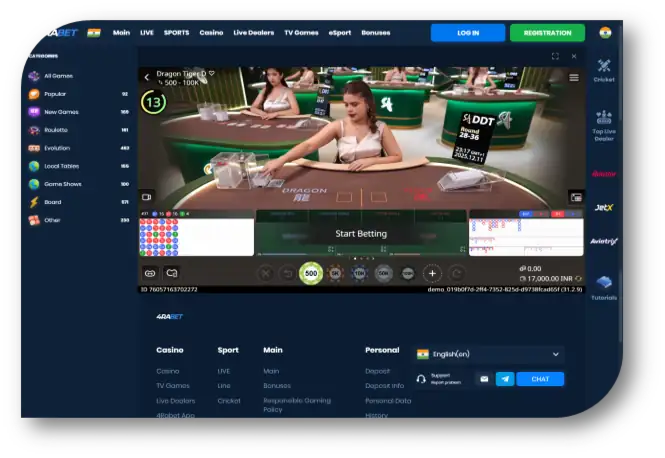Go to the Live Dealers menu item

253,32
